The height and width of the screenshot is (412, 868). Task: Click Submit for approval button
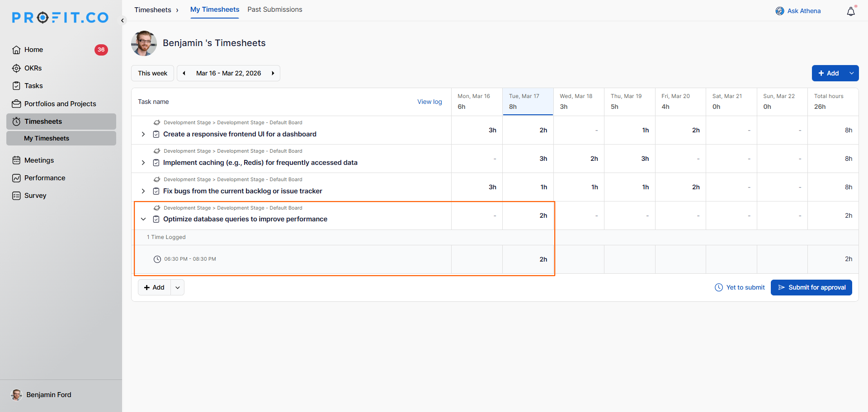coord(811,288)
